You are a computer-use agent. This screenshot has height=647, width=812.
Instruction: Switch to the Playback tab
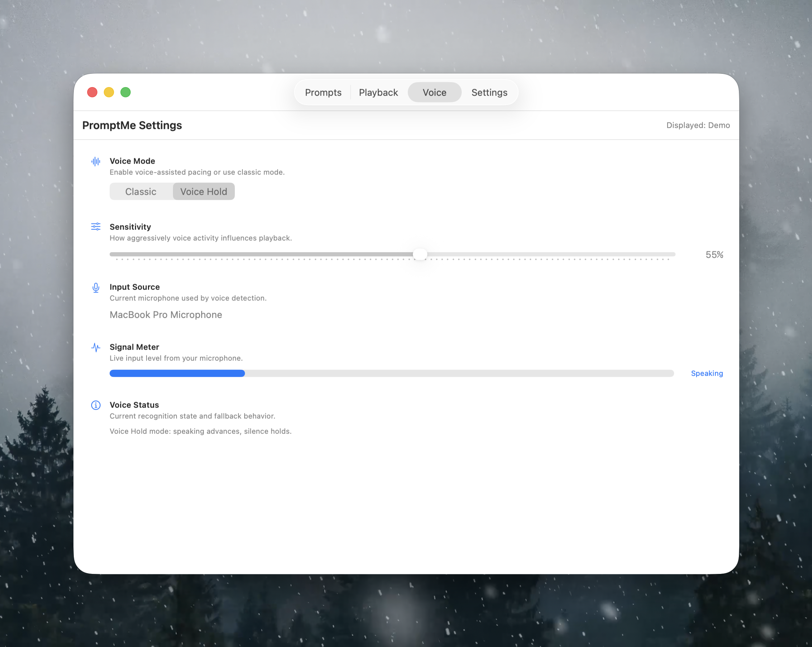378,92
